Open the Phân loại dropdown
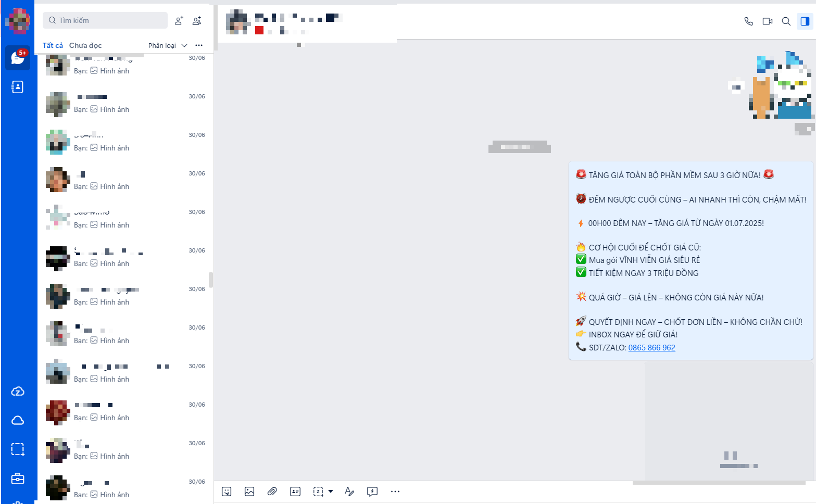 point(168,45)
